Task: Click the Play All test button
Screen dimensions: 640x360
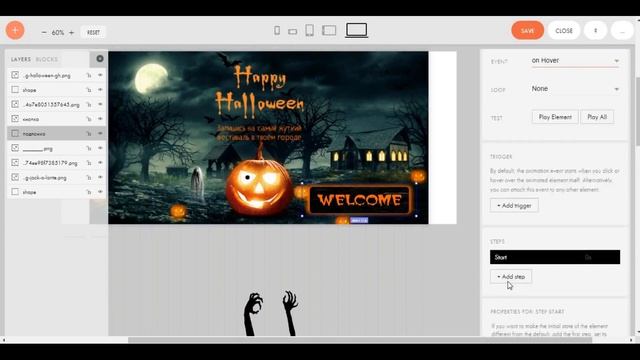Action: (597, 117)
